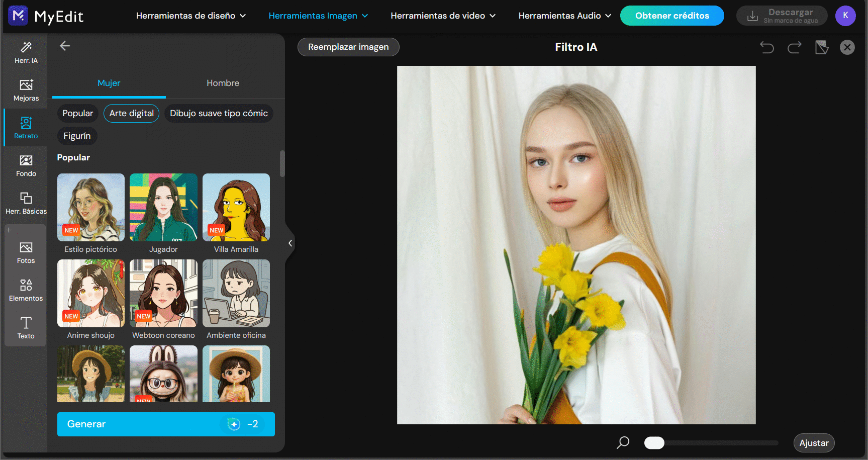Choose the Estilo pictórico style thumbnail

[91, 208]
